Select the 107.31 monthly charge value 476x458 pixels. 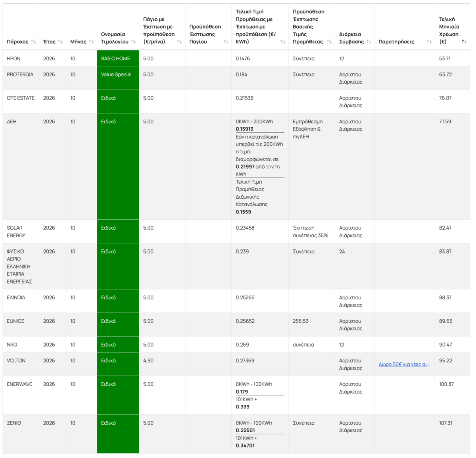point(446,423)
